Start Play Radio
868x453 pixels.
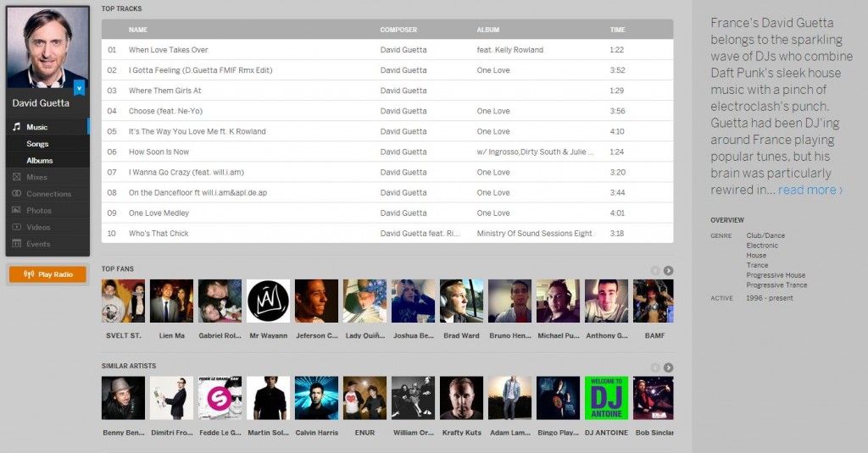tap(47, 274)
